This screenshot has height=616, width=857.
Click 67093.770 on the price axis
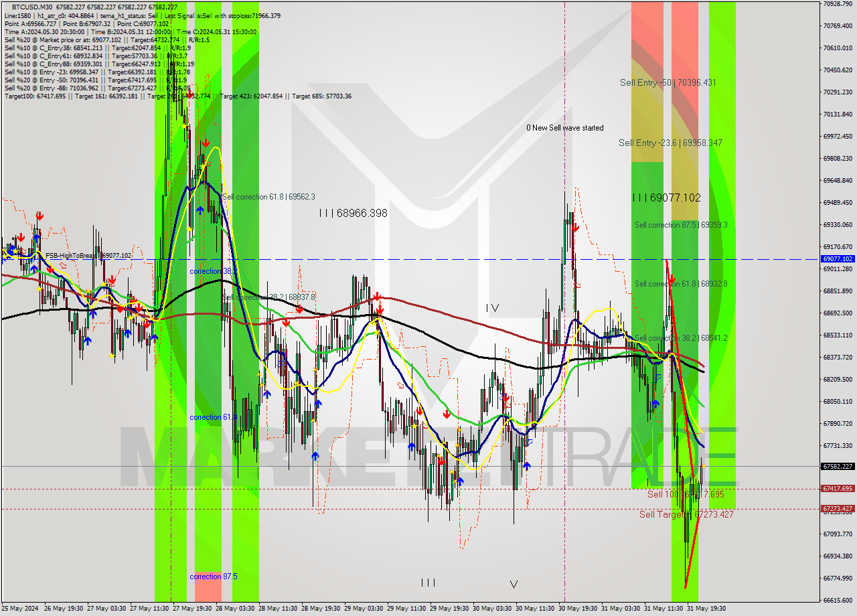point(838,534)
